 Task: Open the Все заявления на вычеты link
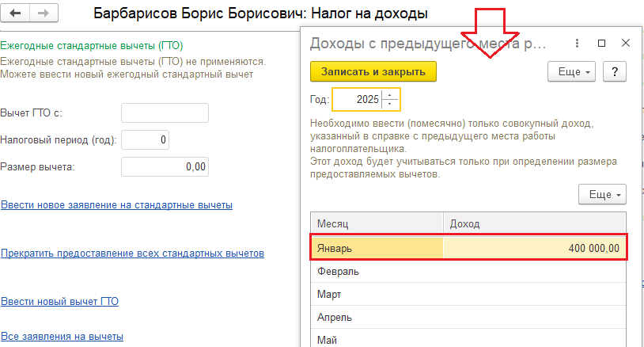coord(62,337)
